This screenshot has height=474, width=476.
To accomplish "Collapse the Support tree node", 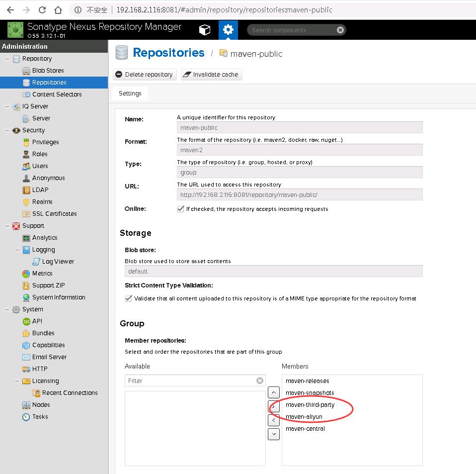I will point(7,226).
